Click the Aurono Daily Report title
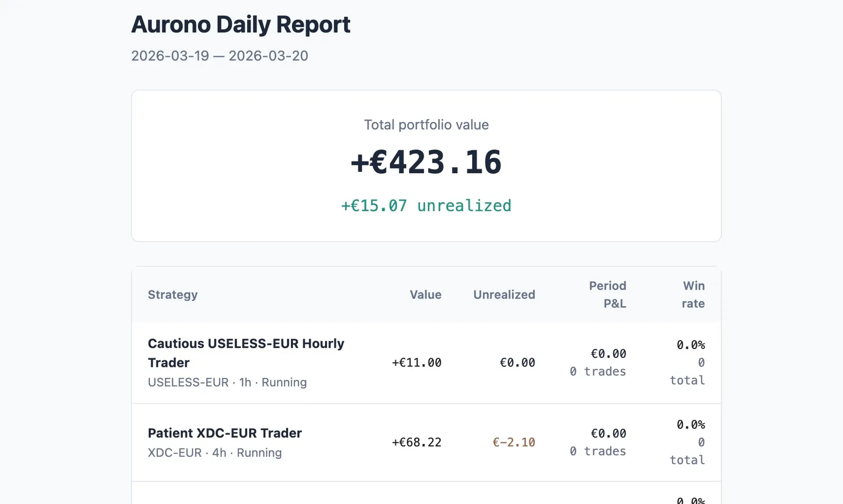This screenshot has height=504, width=843. (240, 24)
